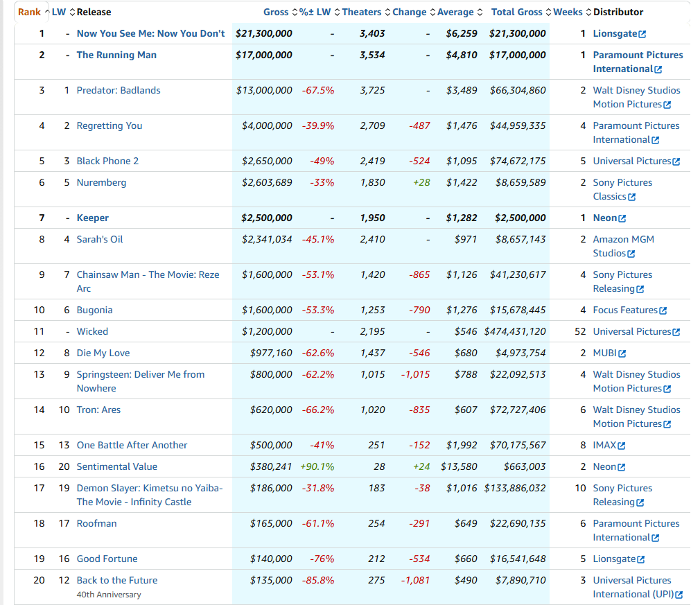700x605 pixels.
Task: Sort by the Total Gross column
Action: (x=517, y=12)
